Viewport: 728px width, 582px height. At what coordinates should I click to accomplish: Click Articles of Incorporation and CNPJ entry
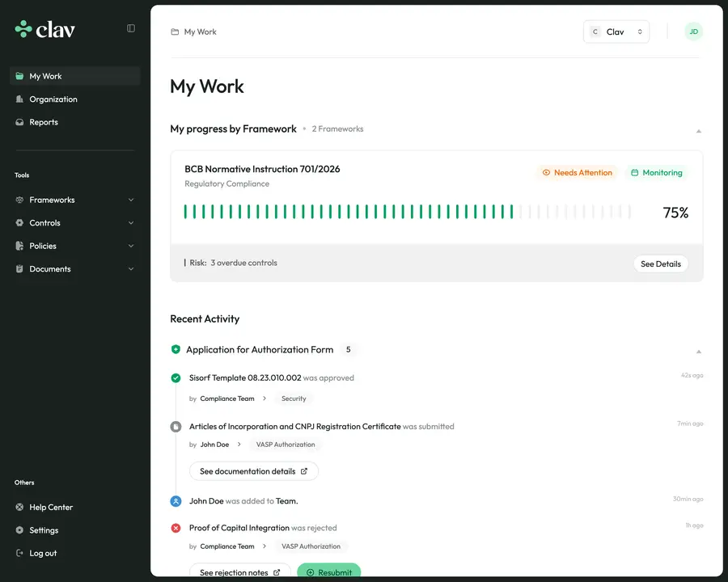point(321,427)
